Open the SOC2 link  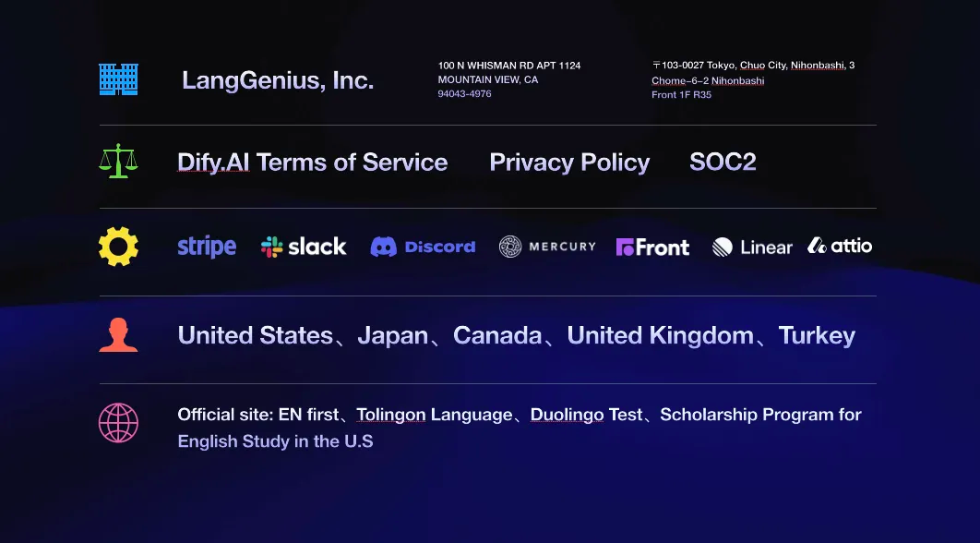[x=723, y=163]
